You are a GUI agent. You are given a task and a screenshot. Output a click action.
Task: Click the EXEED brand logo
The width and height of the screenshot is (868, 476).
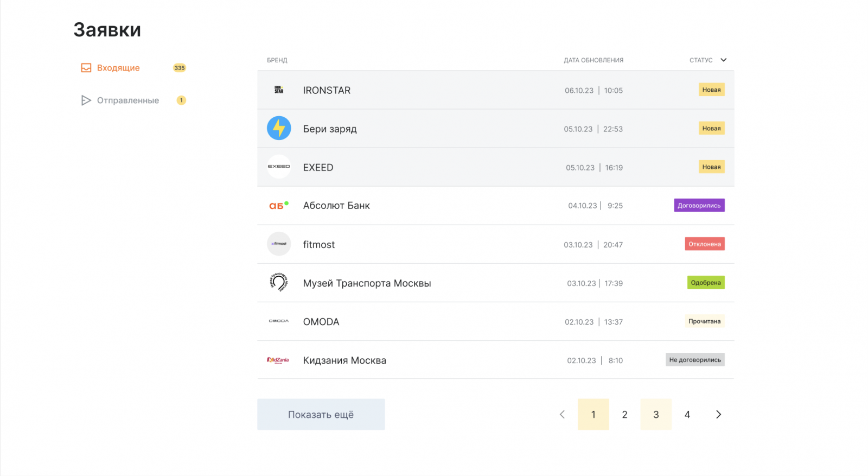(279, 167)
